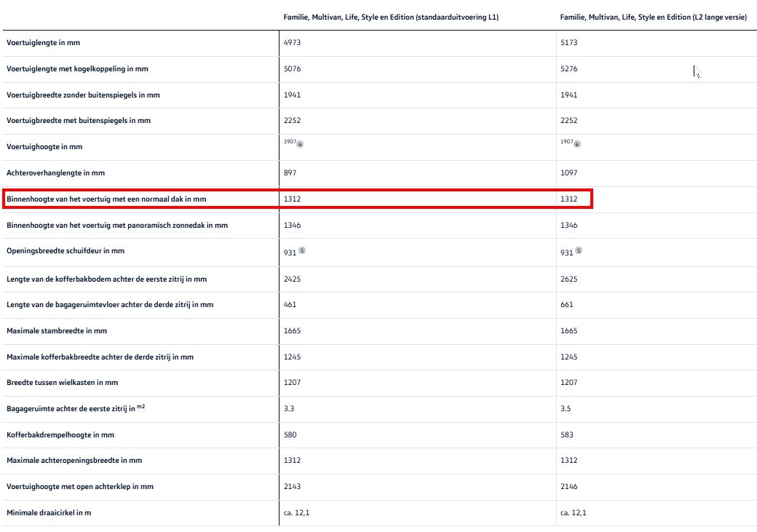Open footnote 5 beside L2 sliding door width
Viewport: 757px width, 532px height.
pos(579,250)
